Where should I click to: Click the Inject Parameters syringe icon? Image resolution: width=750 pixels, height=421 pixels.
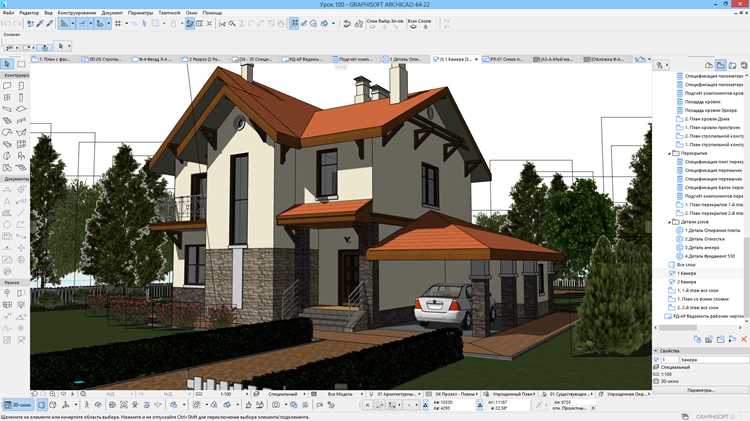point(49,23)
